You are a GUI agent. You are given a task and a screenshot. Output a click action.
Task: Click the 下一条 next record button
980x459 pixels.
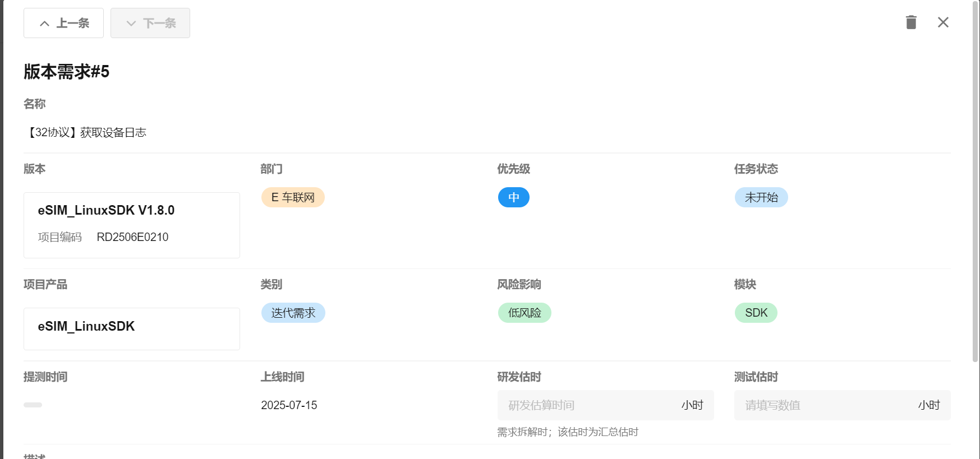[x=150, y=23]
